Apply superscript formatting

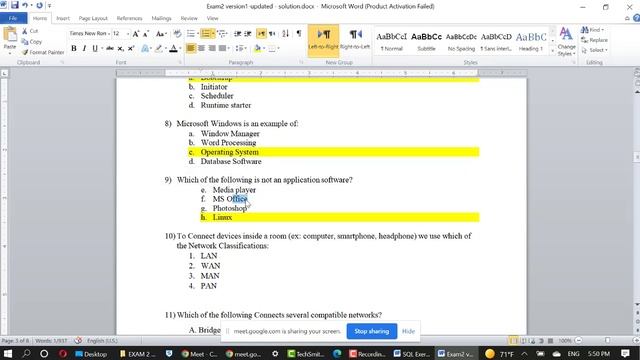point(131,48)
